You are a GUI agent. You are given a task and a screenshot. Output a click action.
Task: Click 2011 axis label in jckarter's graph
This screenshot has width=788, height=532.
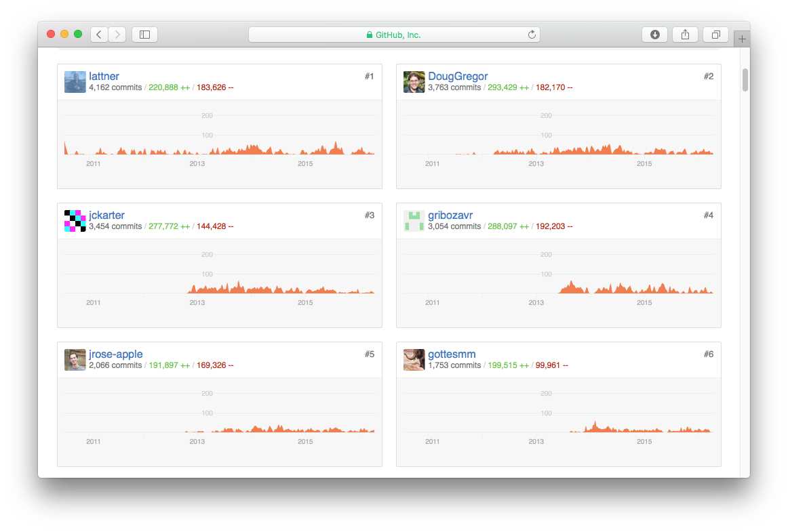tap(94, 302)
